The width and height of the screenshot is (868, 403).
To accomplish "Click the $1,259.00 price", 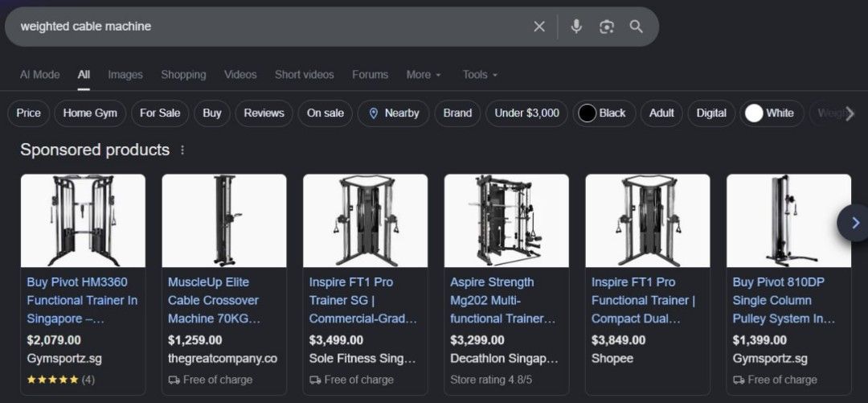I will click(194, 340).
